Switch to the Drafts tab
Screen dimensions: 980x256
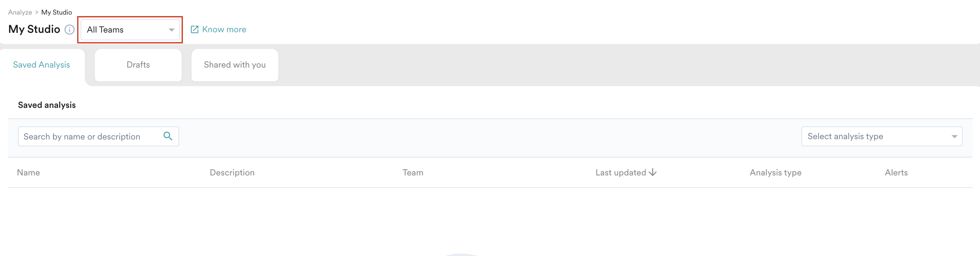coord(138,65)
